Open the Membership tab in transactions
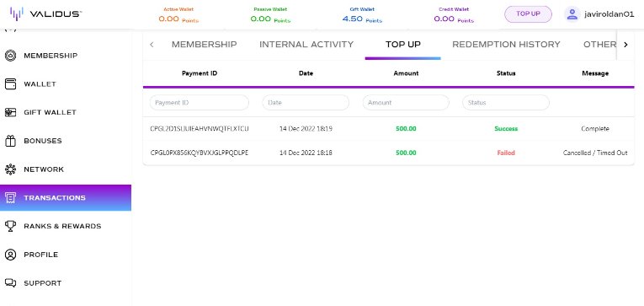 point(204,45)
